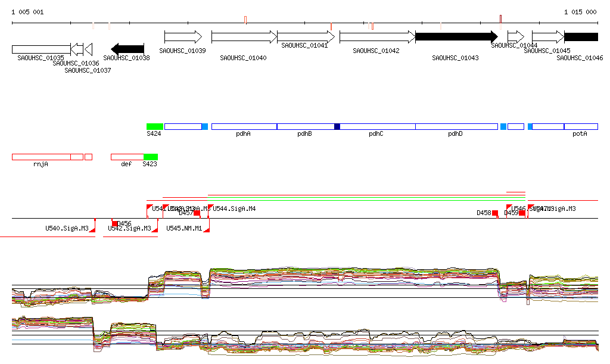Select the U545.NM.M1 label
Image resolution: width=610 pixels, height=364 pixels.
point(184,228)
